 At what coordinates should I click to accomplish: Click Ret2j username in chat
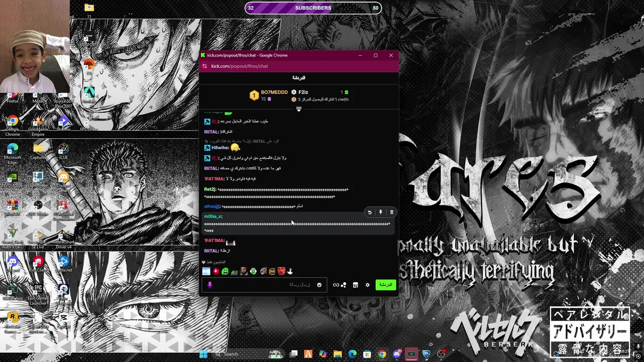coord(210,190)
